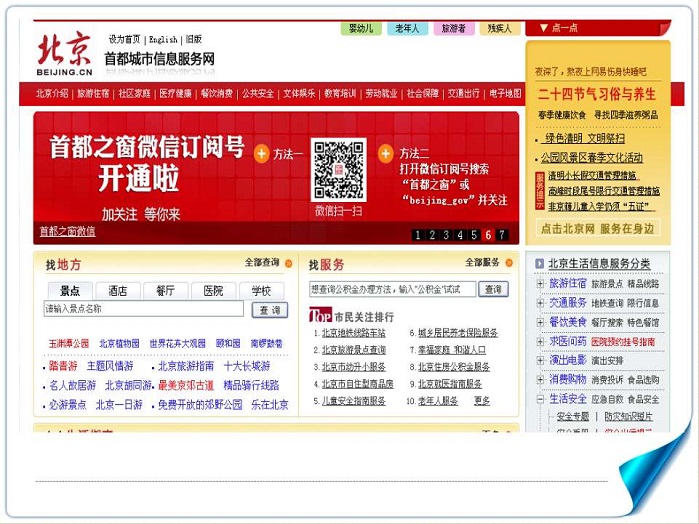Click the Beijing.cn logo

(x=65, y=55)
